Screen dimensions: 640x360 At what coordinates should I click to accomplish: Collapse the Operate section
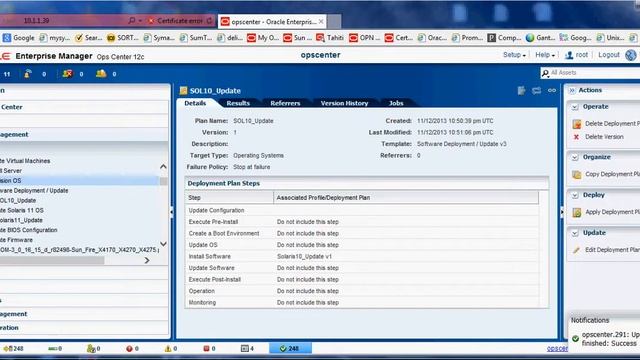click(x=575, y=107)
